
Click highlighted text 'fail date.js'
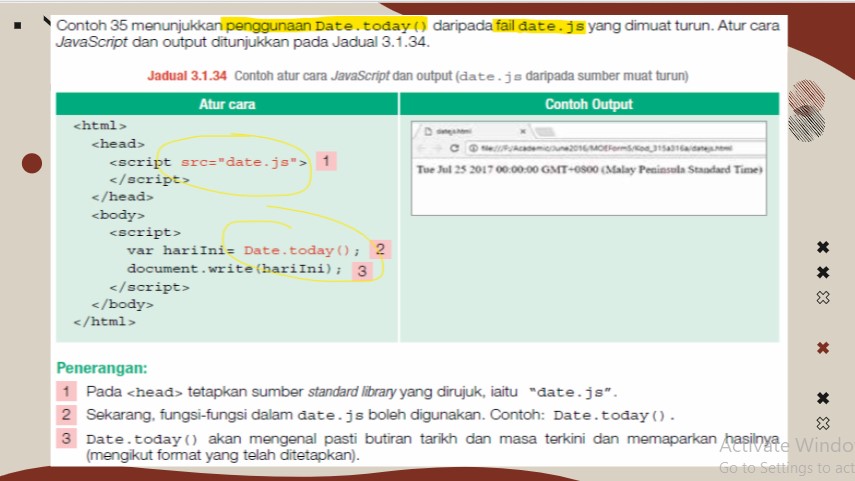tap(539, 26)
